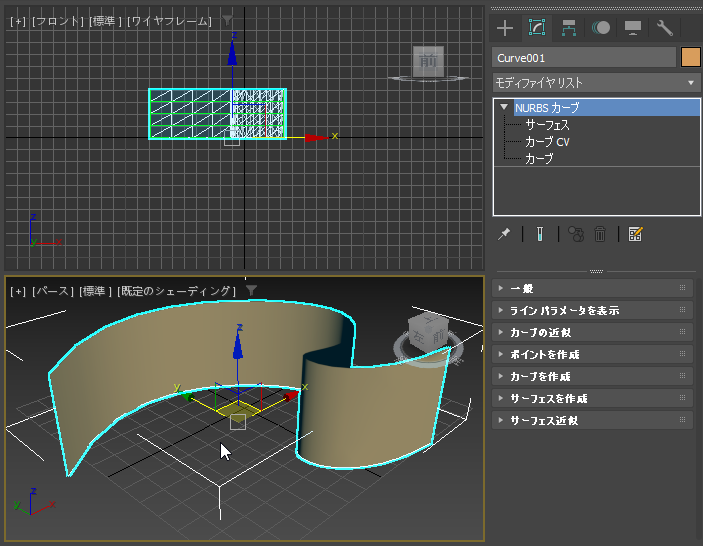Screen dimensions: 703x546
Task: Expand the ライン パラメータを表示 rollout
Action: click(592, 310)
